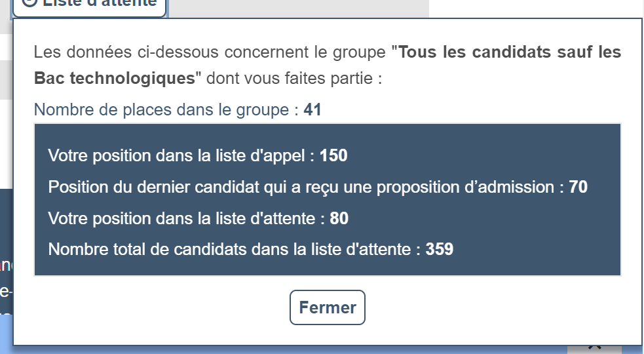
Task: Click the bold "Tous les candidats sauf les" text
Action: tap(510, 52)
